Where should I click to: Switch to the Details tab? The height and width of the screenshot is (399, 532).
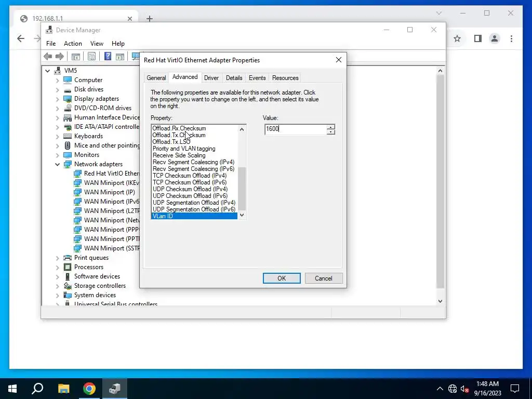pos(234,78)
